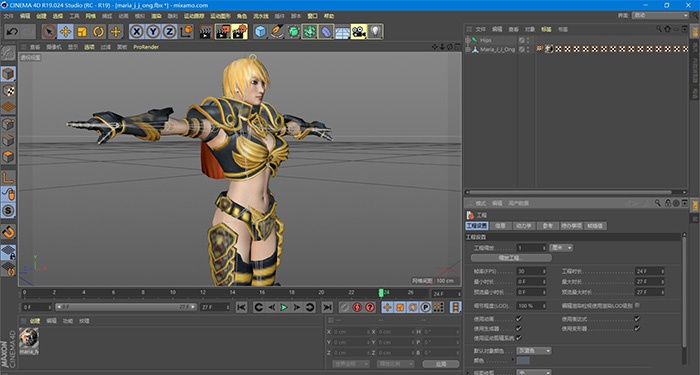Screen dimensions: 700x375
Task: Open the world coordinates dropdown
Action: click(351, 364)
